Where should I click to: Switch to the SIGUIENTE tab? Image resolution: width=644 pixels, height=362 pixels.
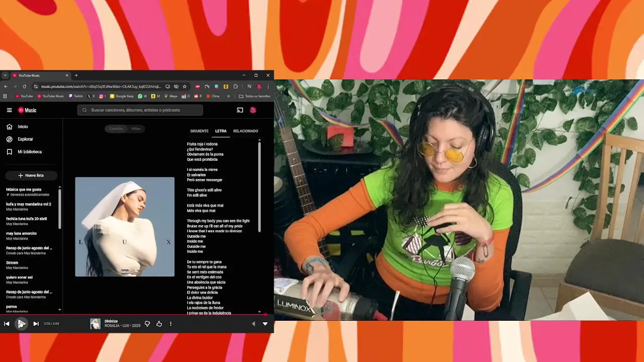click(199, 131)
